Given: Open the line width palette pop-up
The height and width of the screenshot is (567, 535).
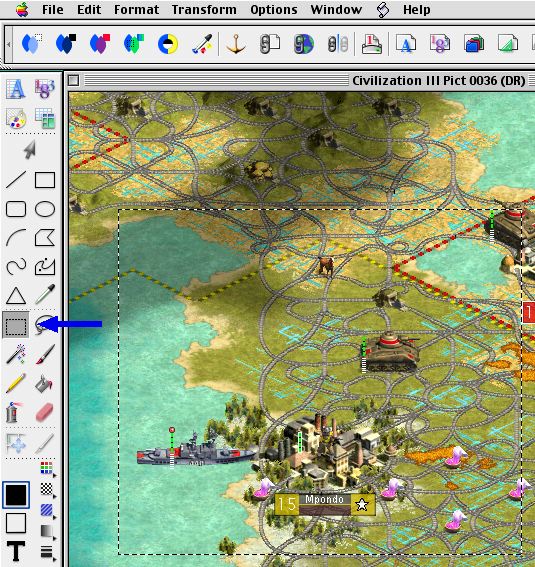Looking at the screenshot, I should coord(48,553).
